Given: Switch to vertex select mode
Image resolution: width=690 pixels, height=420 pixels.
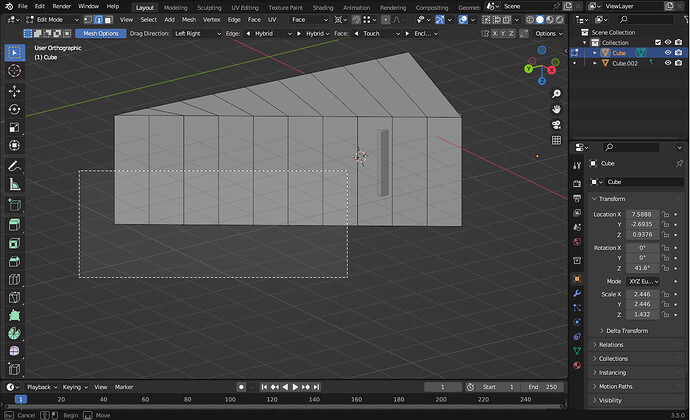Looking at the screenshot, I should (88, 19).
